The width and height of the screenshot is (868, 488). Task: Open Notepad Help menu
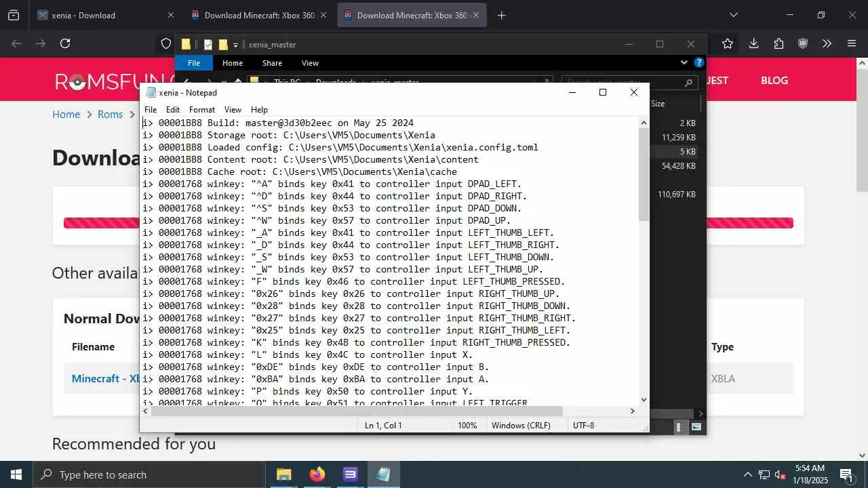click(x=259, y=109)
